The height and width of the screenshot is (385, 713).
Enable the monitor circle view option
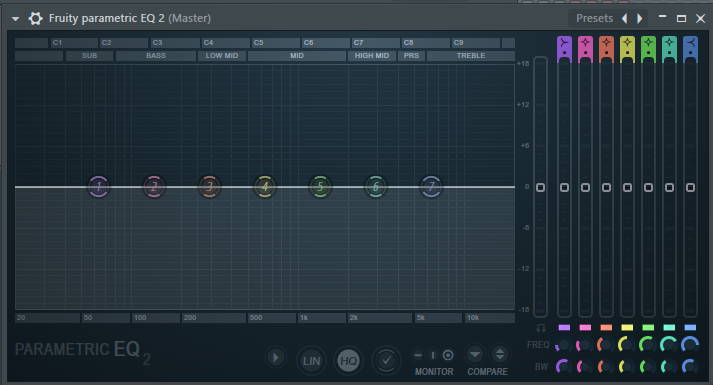point(448,355)
